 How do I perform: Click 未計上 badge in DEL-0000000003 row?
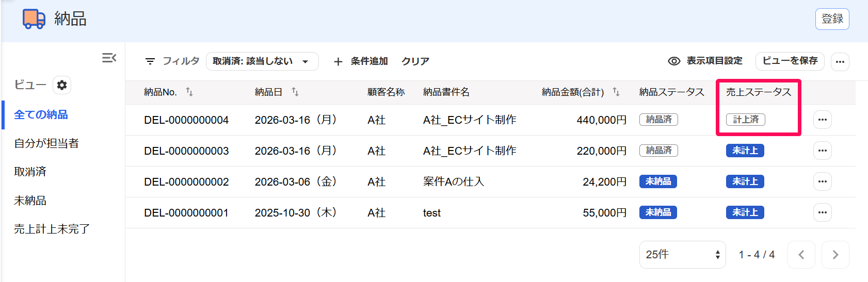pos(745,151)
